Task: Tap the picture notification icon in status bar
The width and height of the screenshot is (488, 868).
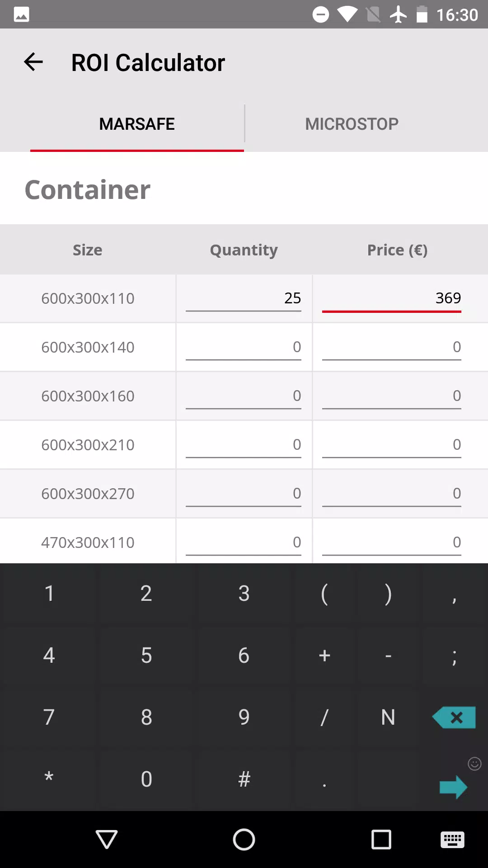Action: [x=22, y=14]
